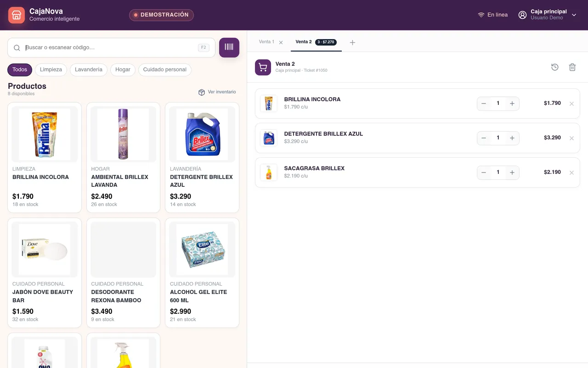Filter products by Cuidado personal
This screenshot has width=588, height=368.
(x=165, y=70)
